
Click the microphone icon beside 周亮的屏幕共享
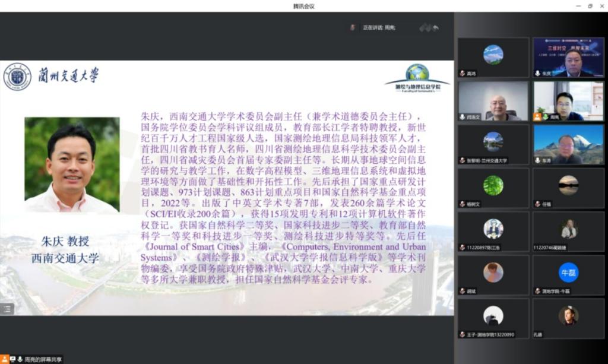pos(20,359)
